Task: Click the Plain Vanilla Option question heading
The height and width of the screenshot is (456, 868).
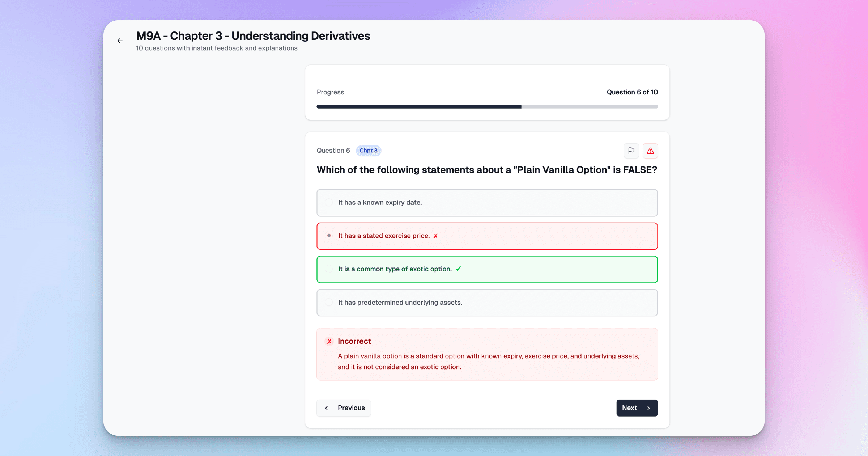Action: 487,170
